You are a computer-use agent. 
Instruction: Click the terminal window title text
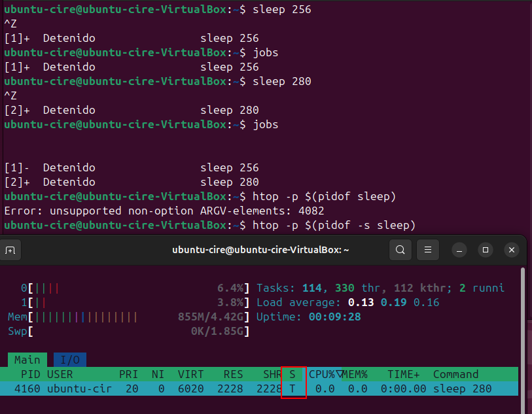260,250
